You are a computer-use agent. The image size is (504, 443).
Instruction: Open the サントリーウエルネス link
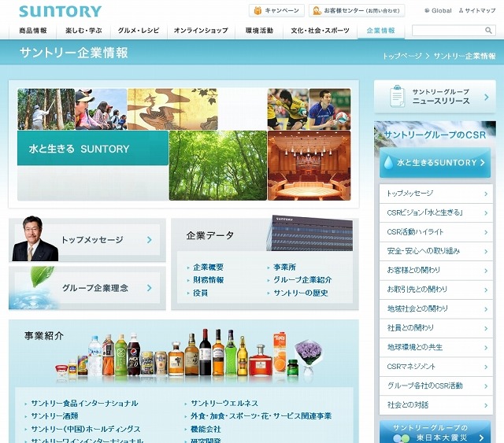[x=224, y=404]
